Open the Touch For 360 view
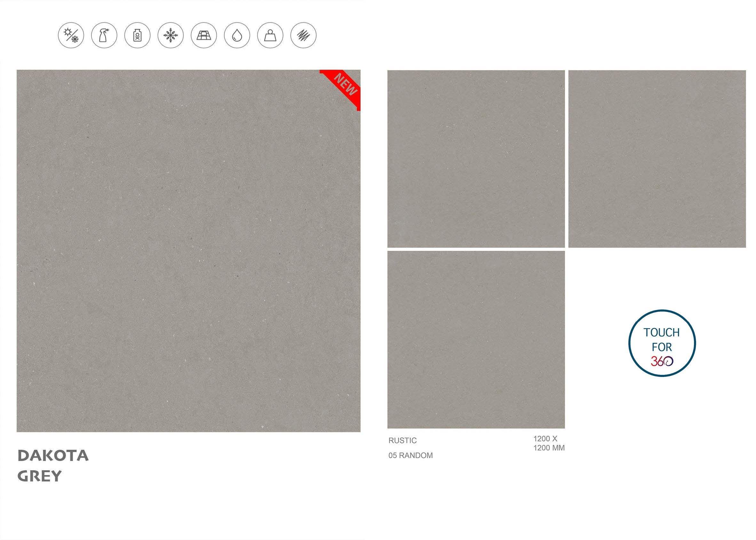756x540 pixels. coord(662,343)
